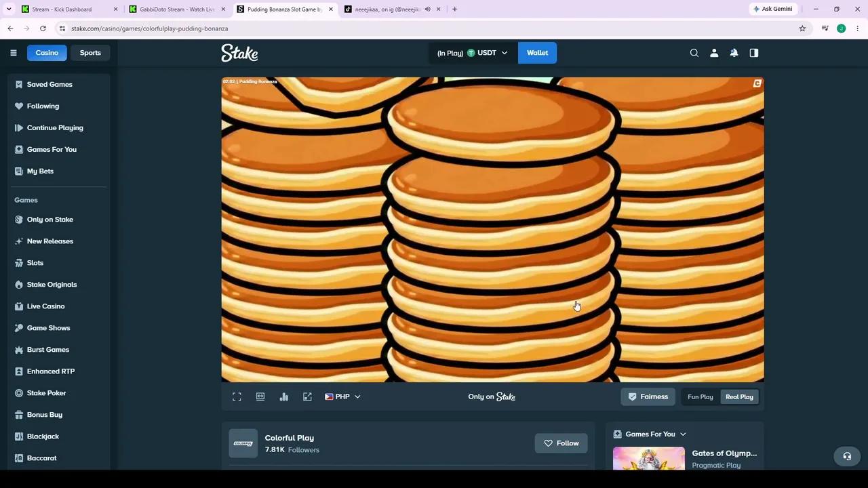Switch to Real Play mode
The image size is (868, 488).
coord(739,396)
